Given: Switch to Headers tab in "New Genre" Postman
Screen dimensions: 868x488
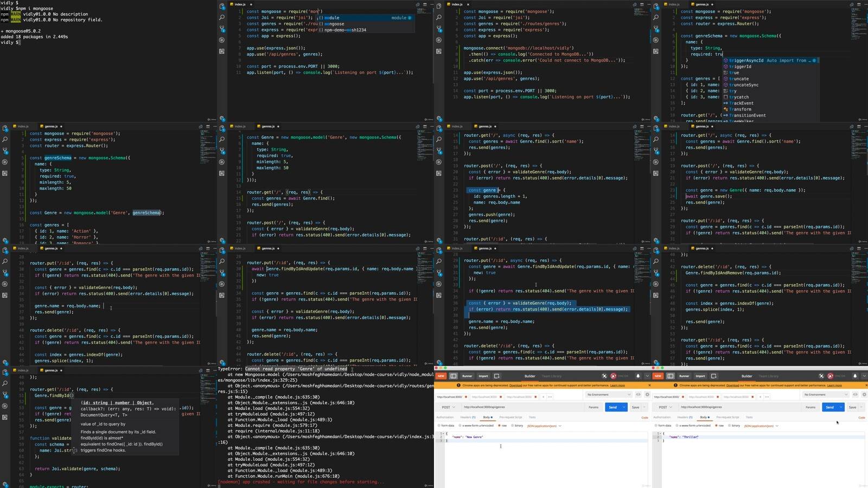Looking at the screenshot, I should point(468,418).
